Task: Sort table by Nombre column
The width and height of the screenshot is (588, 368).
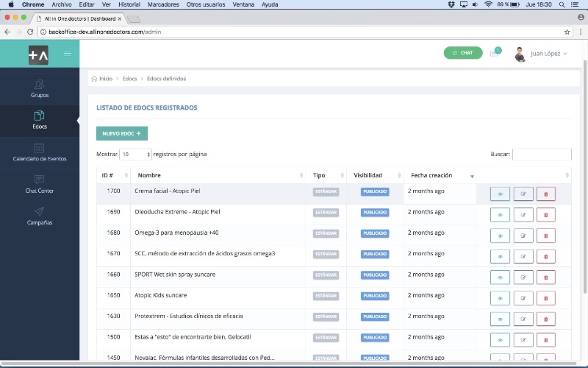Action: [218, 175]
